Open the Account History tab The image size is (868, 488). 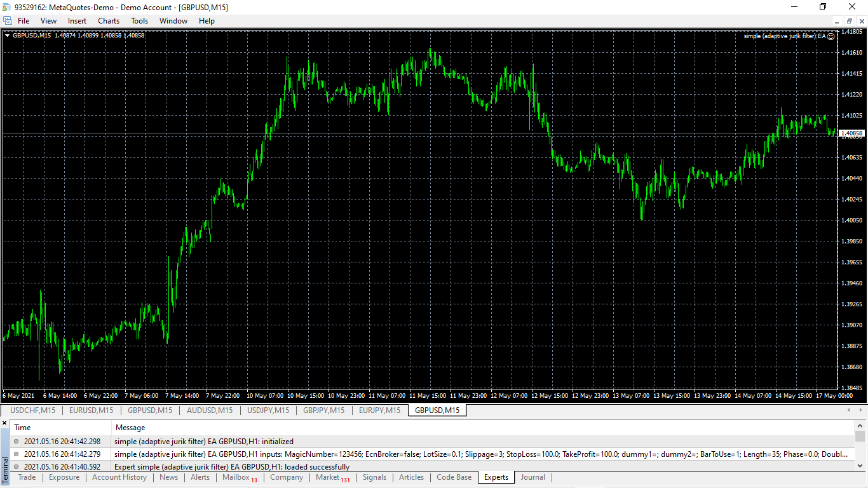tap(119, 477)
